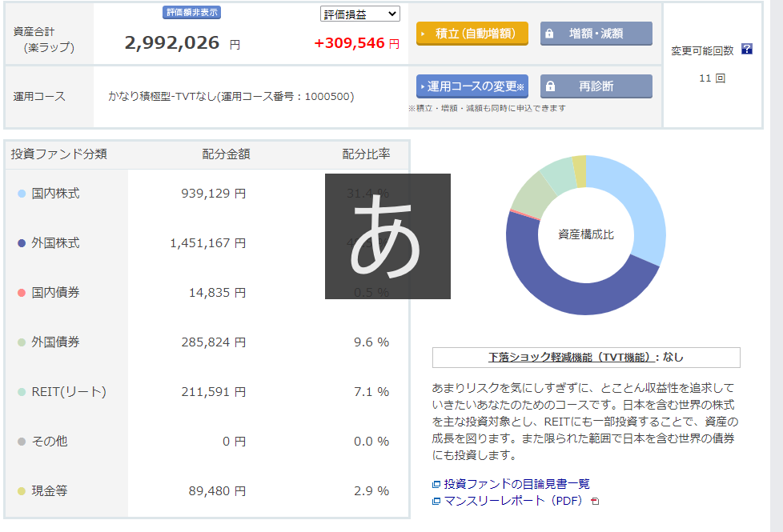This screenshot has height=532, width=783.
Task: Select the REIT(リート) row label
Action: 69,392
